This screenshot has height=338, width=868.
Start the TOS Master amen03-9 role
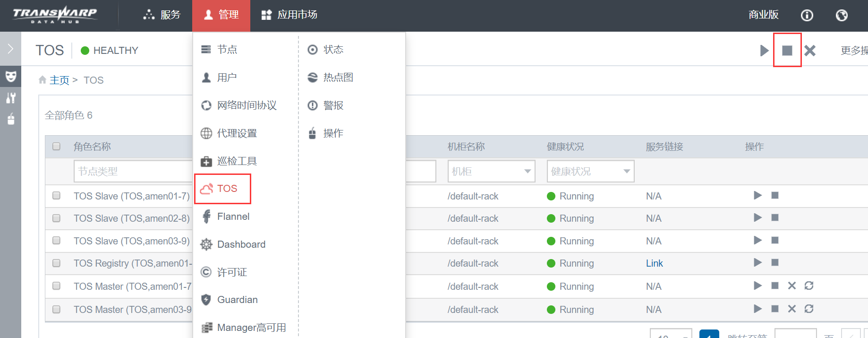tap(758, 309)
